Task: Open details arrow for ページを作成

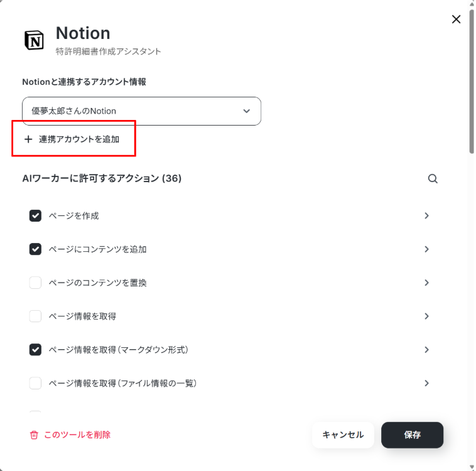Action: (426, 215)
